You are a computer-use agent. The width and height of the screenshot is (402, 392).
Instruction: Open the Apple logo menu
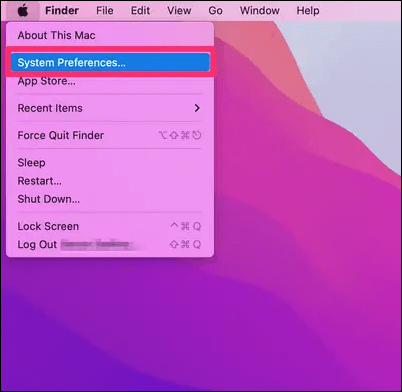pos(23,11)
